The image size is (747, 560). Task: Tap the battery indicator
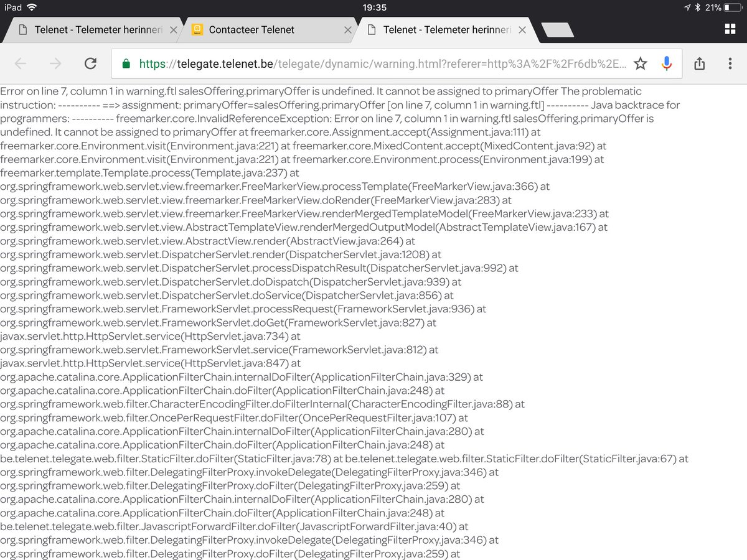(x=733, y=7)
